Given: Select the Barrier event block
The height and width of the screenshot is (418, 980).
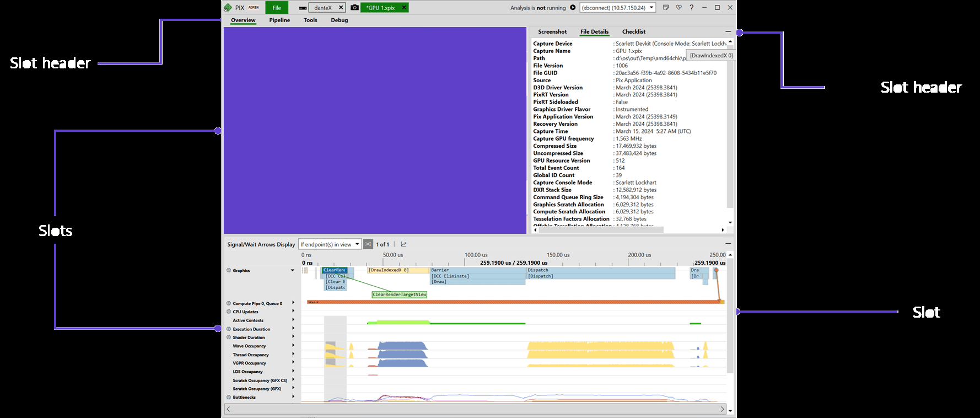Looking at the screenshot, I should [478, 270].
